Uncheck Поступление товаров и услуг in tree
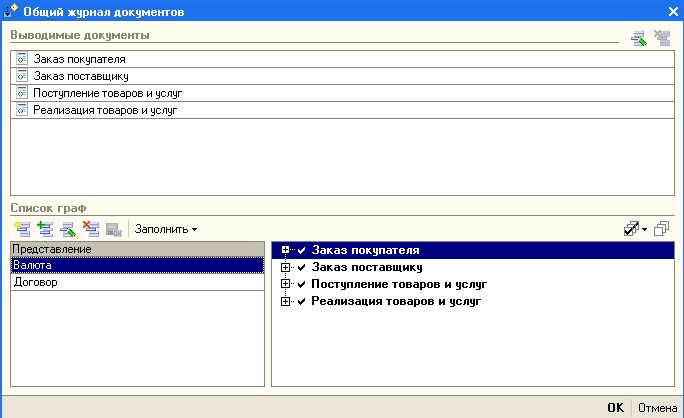This screenshot has height=418, width=684. [x=301, y=284]
